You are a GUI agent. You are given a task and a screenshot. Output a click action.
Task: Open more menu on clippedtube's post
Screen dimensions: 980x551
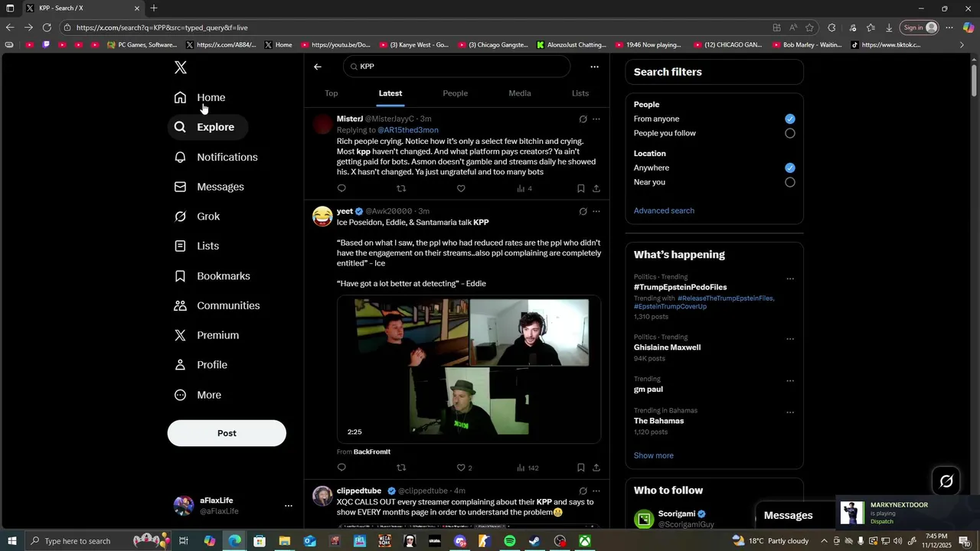pyautogui.click(x=596, y=491)
